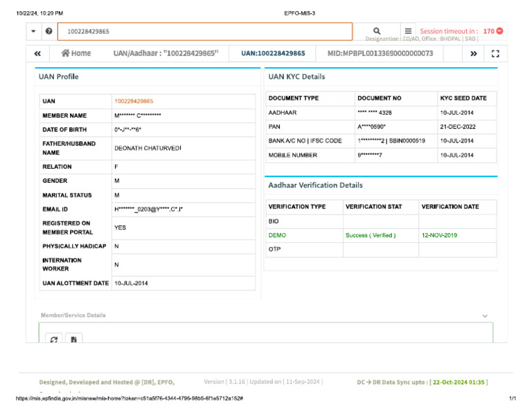
Task: Click the REGISTERED ON MEMBER PORTAL YES value
Action: (x=120, y=228)
